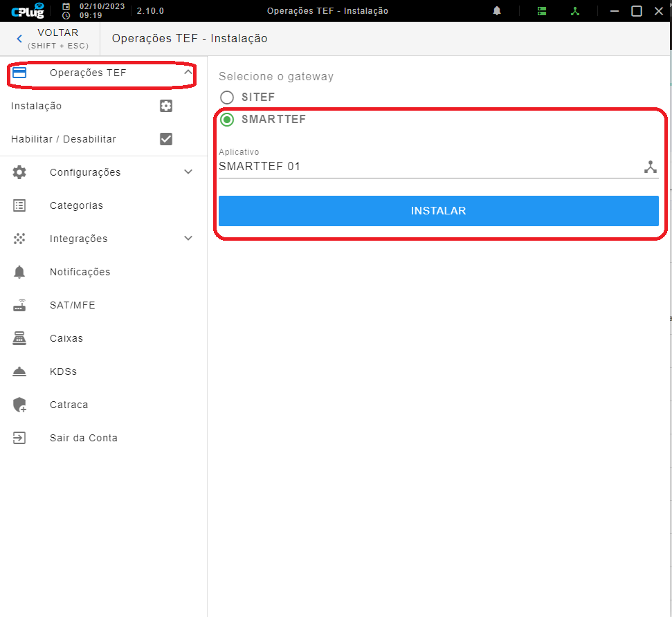
Task: Click the Catraca shield icon
Action: point(19,405)
